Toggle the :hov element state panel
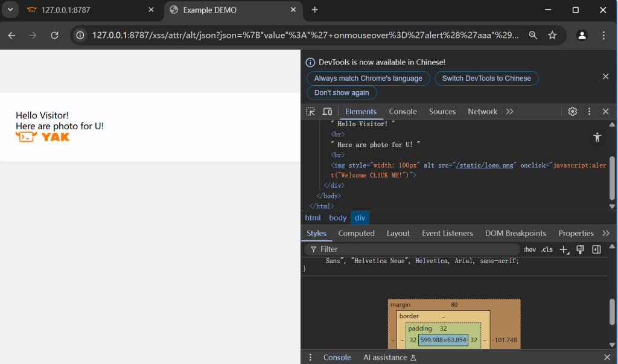Screen dimensions: 618x364 [x=529, y=249]
